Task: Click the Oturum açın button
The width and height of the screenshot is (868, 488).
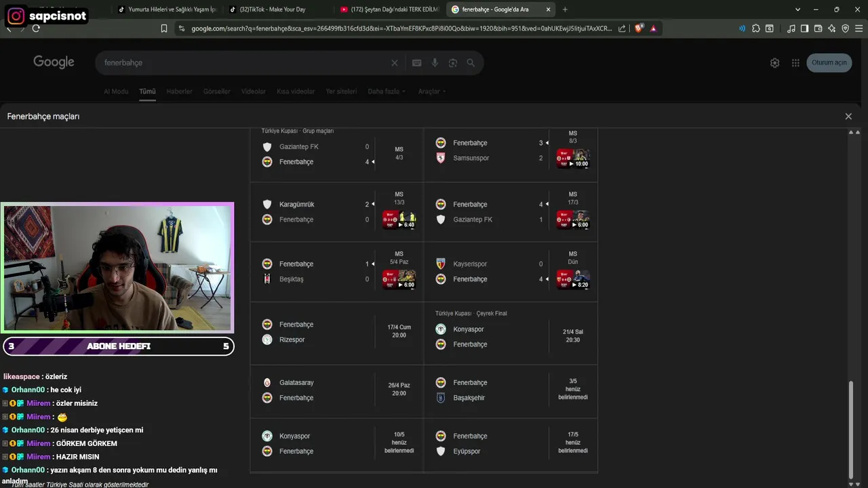Action: pyautogui.click(x=829, y=62)
